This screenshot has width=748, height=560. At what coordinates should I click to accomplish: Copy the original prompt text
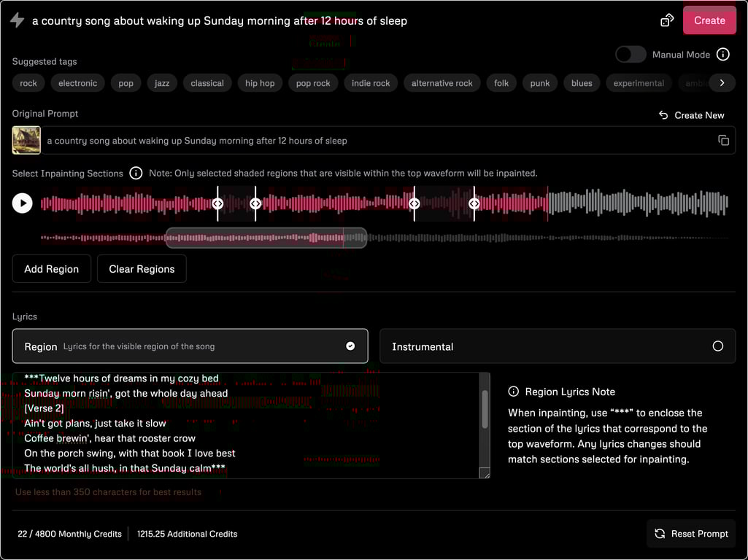[x=723, y=140]
